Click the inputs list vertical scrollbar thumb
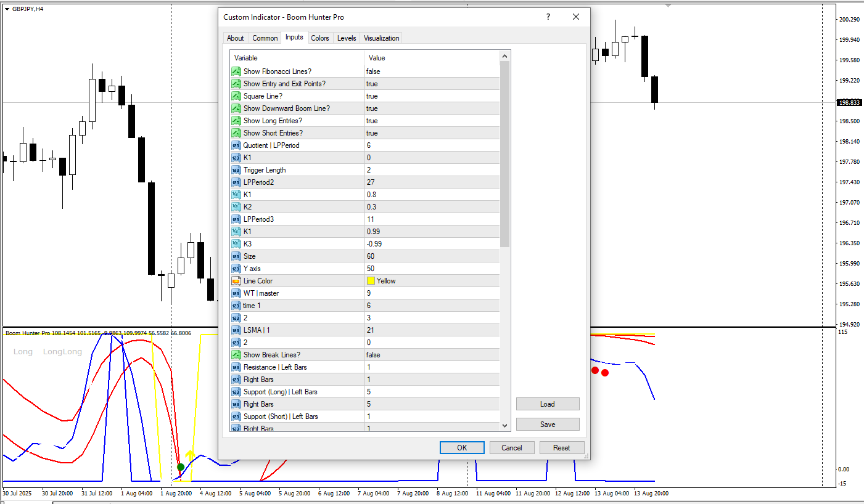Image resolution: width=864 pixels, height=504 pixels. 505,154
